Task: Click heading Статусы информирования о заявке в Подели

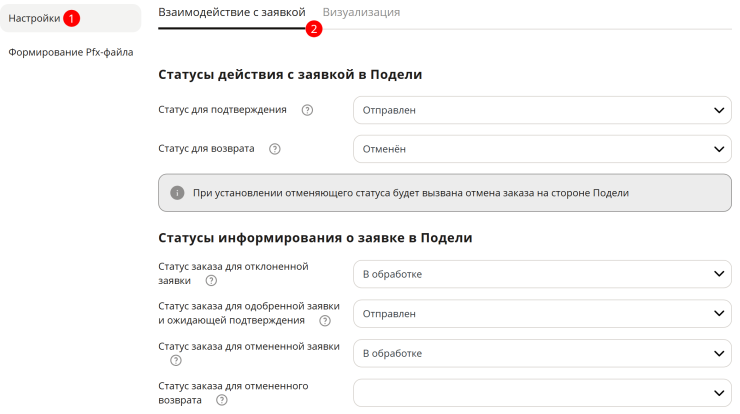Action: click(315, 237)
